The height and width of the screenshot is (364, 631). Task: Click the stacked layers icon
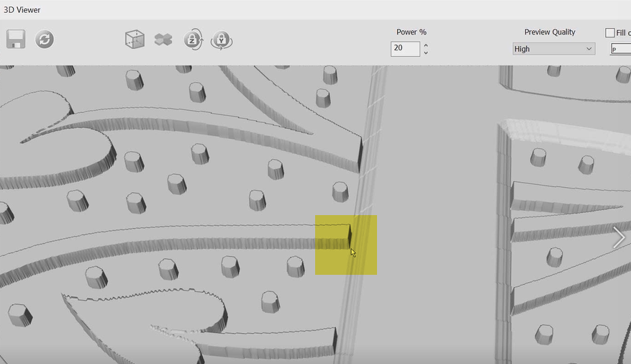tap(163, 39)
